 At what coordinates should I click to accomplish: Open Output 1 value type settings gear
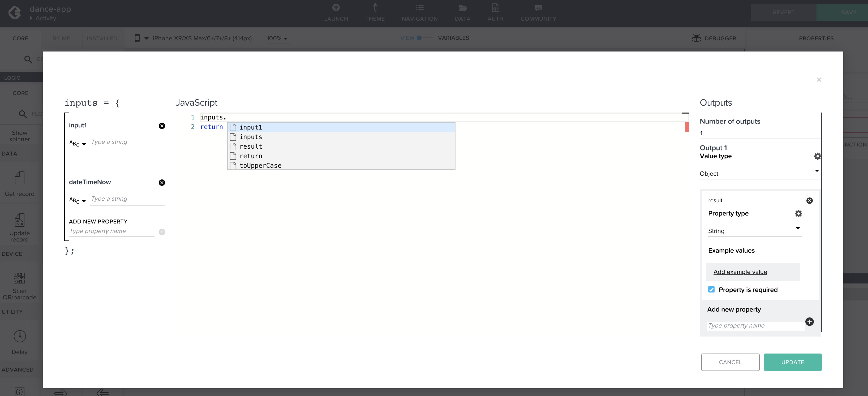click(817, 156)
